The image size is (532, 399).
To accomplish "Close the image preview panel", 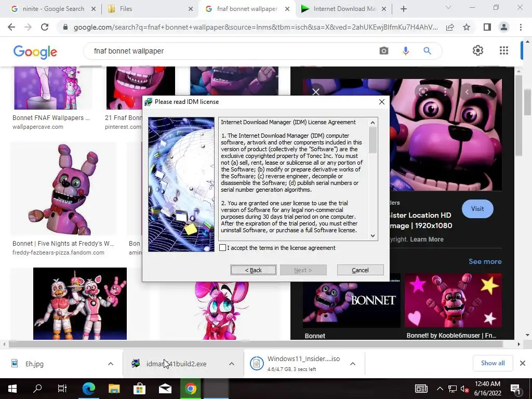I will coord(315,91).
